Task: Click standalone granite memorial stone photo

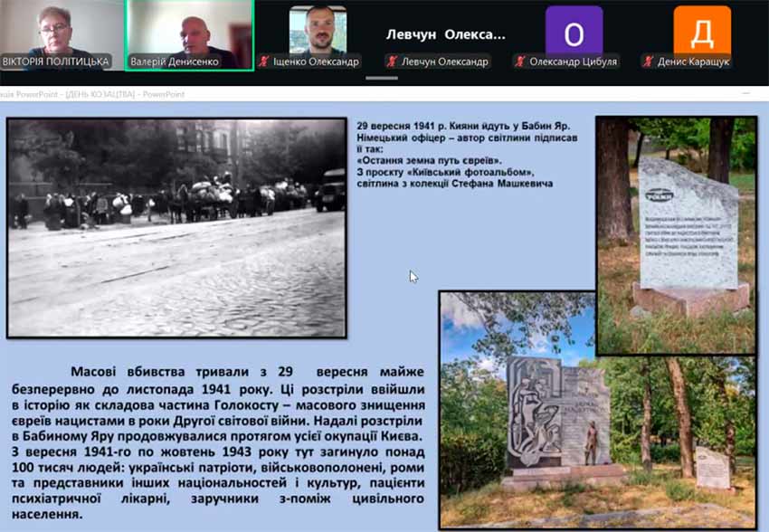Action: point(677,235)
